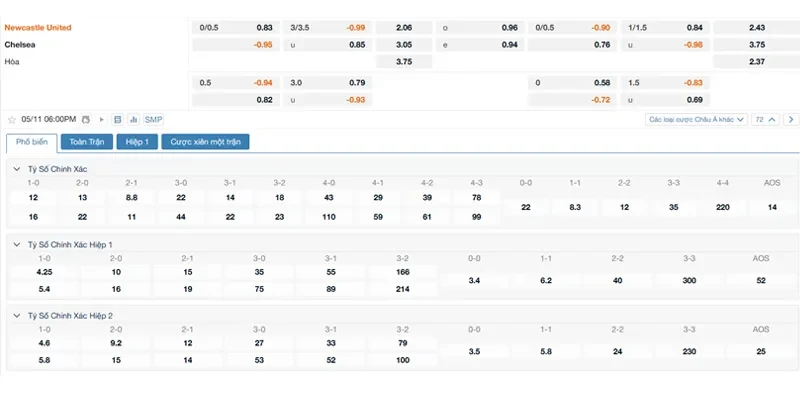
Task: Star the match as favorite
Action: (11, 119)
